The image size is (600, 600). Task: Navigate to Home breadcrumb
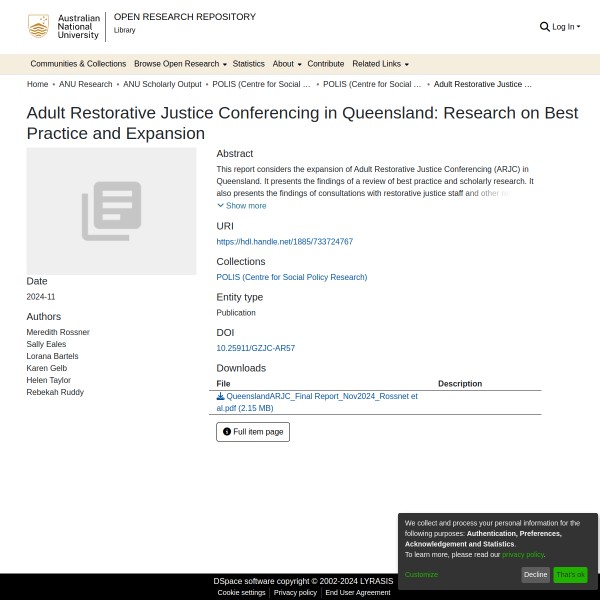coord(37,85)
